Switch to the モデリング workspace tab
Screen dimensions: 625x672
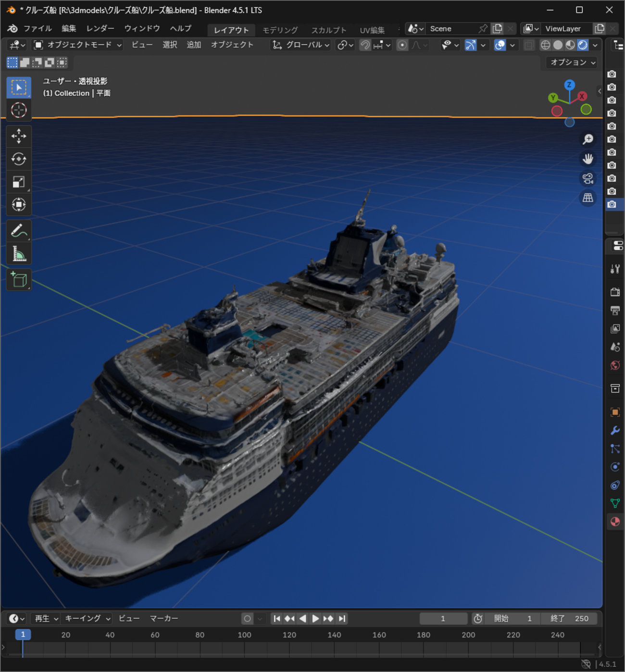280,30
